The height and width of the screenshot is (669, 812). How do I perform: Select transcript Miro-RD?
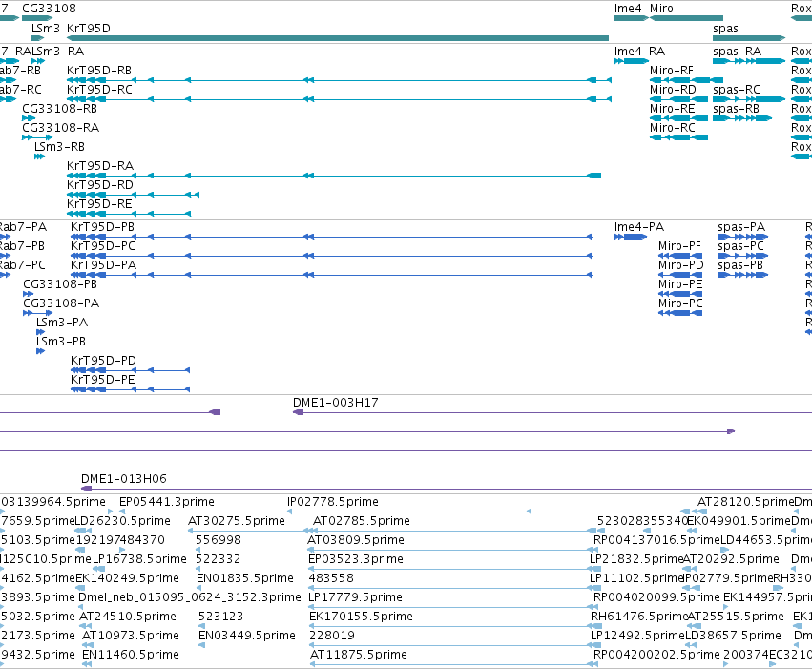click(x=673, y=89)
